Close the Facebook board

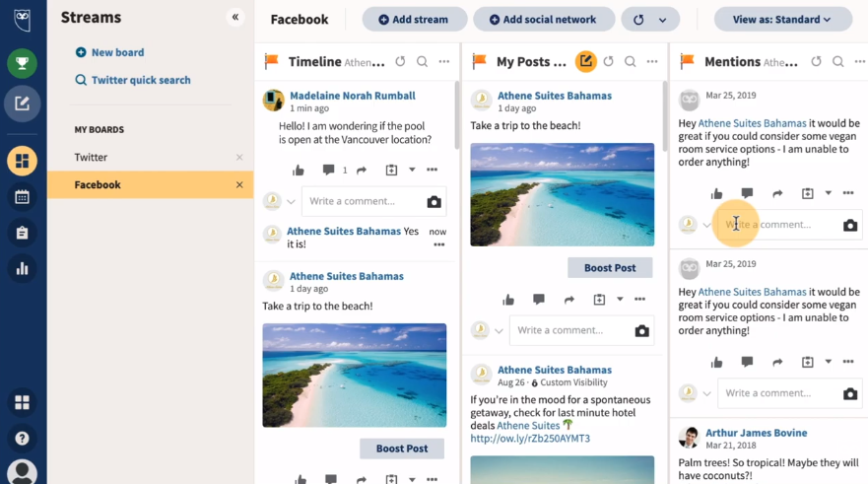click(239, 185)
